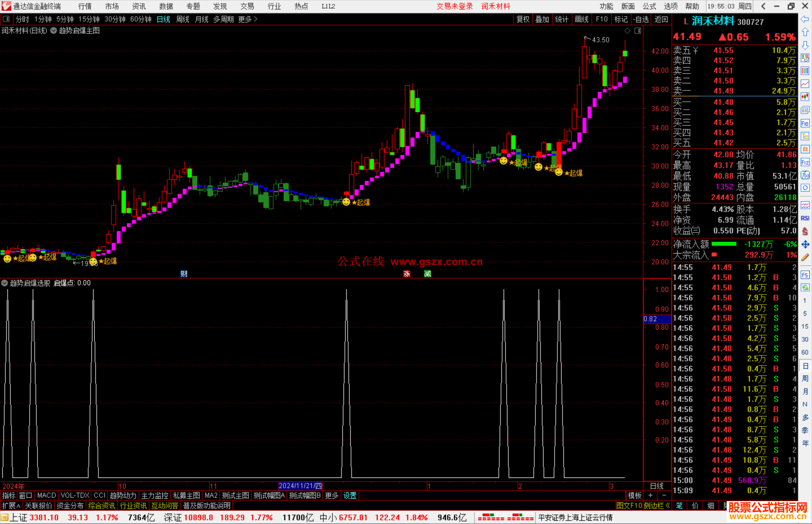Viewport: 812px width, 524px height.
Task: Open the 模板 template dropdown
Action: [635, 496]
